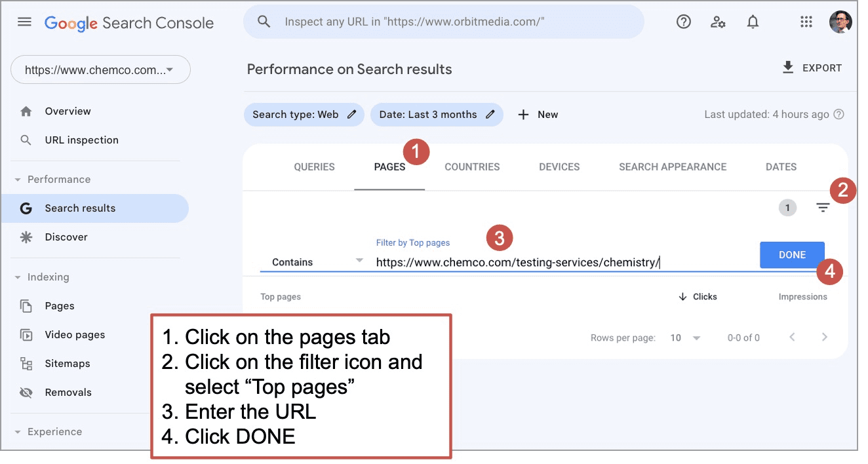Click the Removals crossed-eye icon
The height and width of the screenshot is (464, 868).
[x=26, y=393]
